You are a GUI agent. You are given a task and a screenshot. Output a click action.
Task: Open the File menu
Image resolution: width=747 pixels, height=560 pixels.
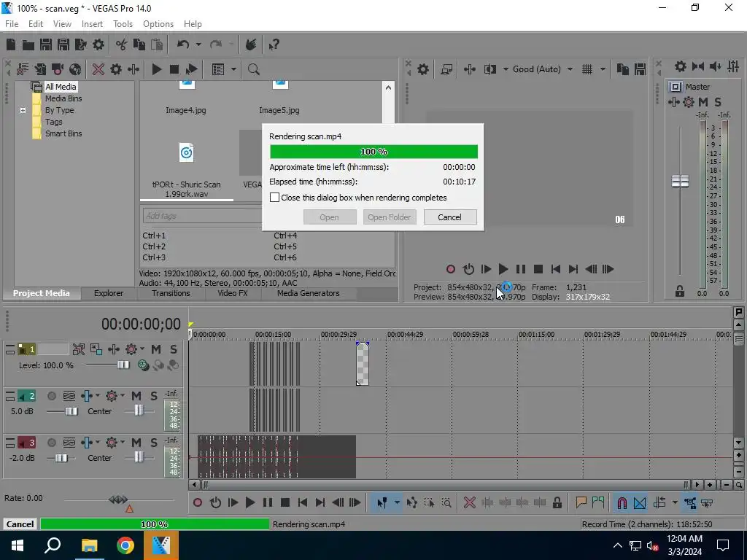click(x=12, y=24)
